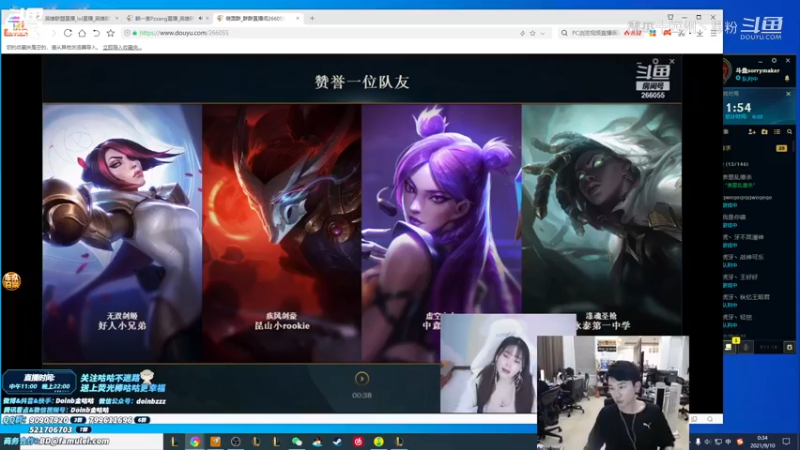The width and height of the screenshot is (800, 450).
Task: Open settings gear in League client panel
Action: pyautogui.click(x=774, y=60)
